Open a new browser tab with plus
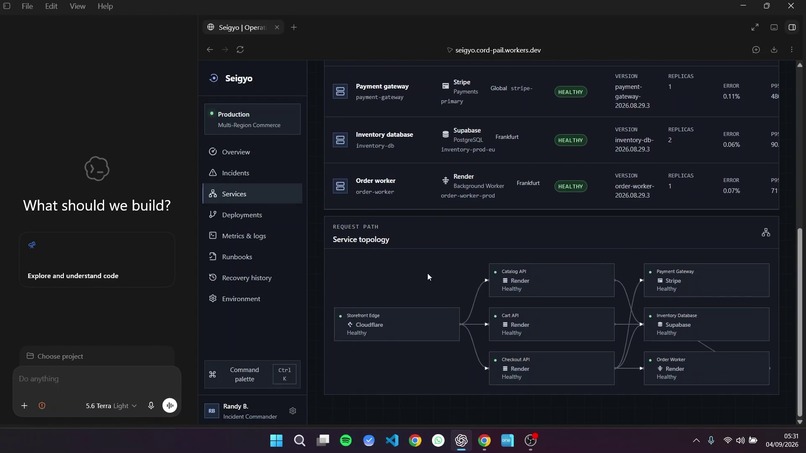This screenshot has width=806, height=453. [294, 27]
